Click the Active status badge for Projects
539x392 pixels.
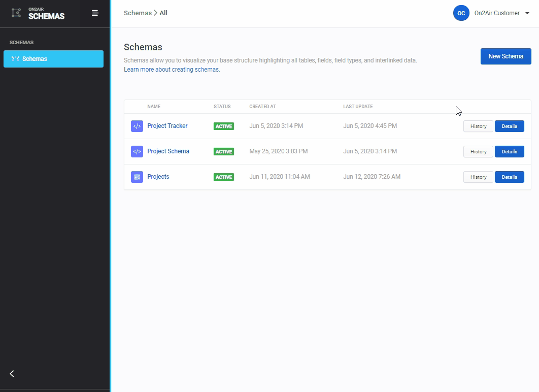click(x=224, y=177)
